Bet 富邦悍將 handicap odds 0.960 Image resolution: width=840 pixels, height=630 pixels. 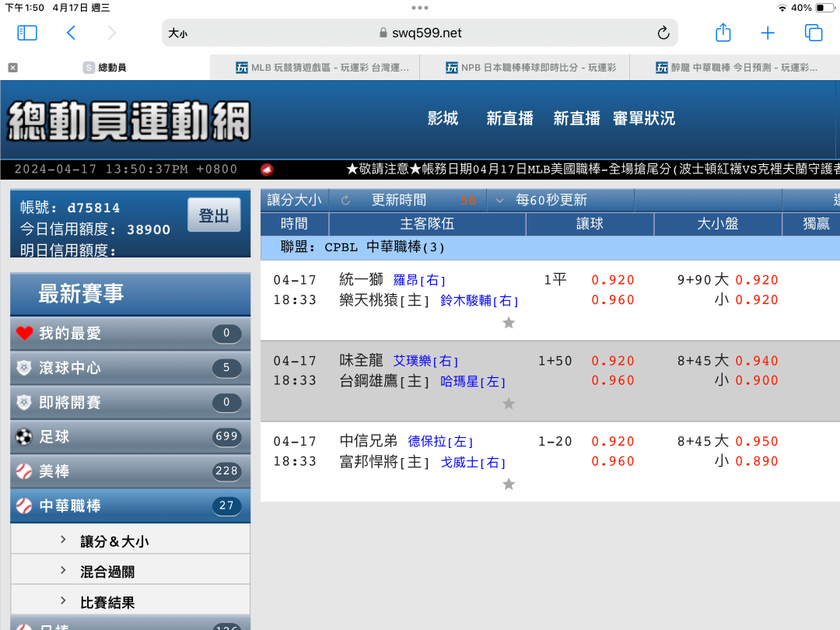[x=613, y=461]
